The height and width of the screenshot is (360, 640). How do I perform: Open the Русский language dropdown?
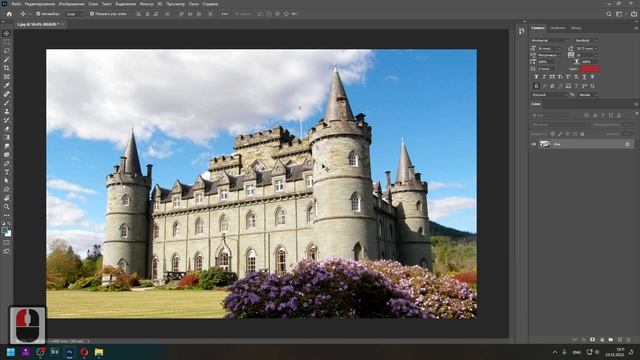coord(549,95)
